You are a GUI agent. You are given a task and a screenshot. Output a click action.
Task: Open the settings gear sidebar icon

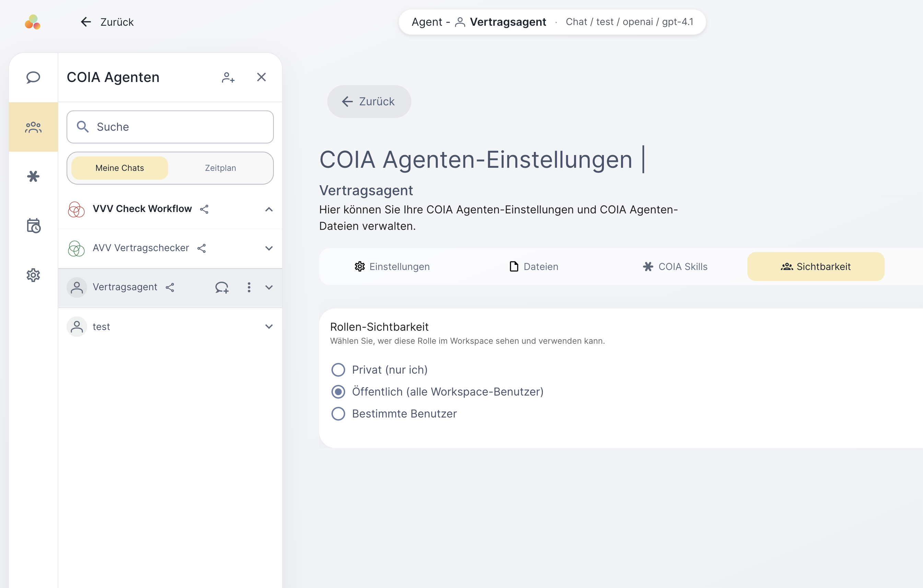(x=33, y=275)
